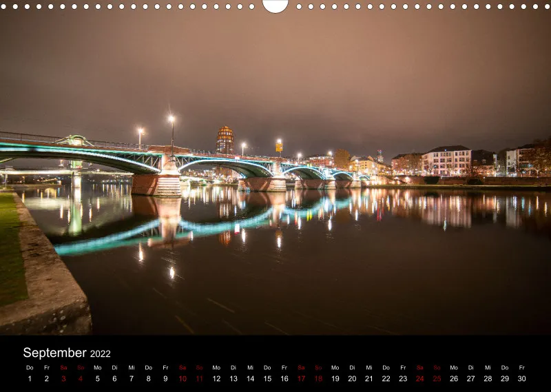Select day 23 in the calendar
The height and width of the screenshot is (392, 551).
click(x=403, y=379)
